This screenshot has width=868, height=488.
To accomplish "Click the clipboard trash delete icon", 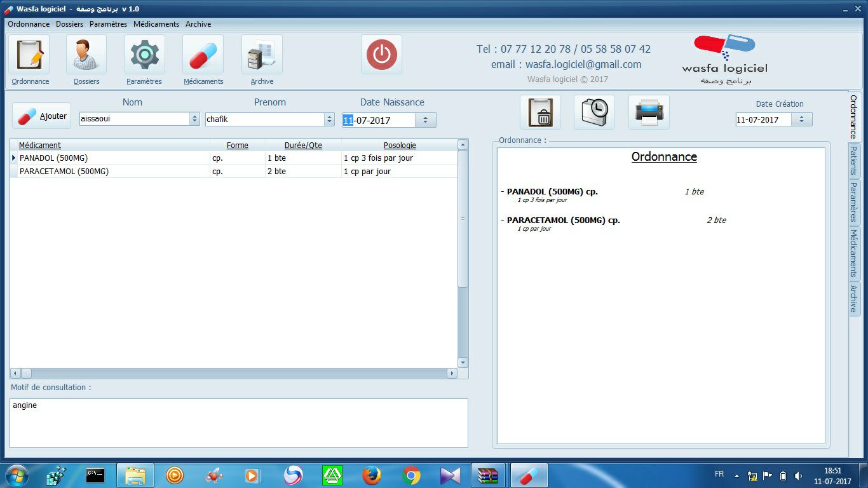I will (540, 112).
